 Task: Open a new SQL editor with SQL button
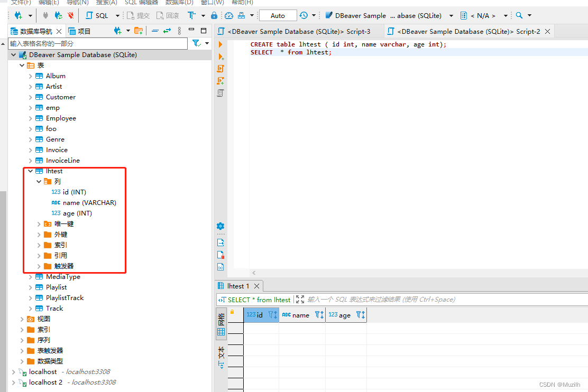point(97,15)
